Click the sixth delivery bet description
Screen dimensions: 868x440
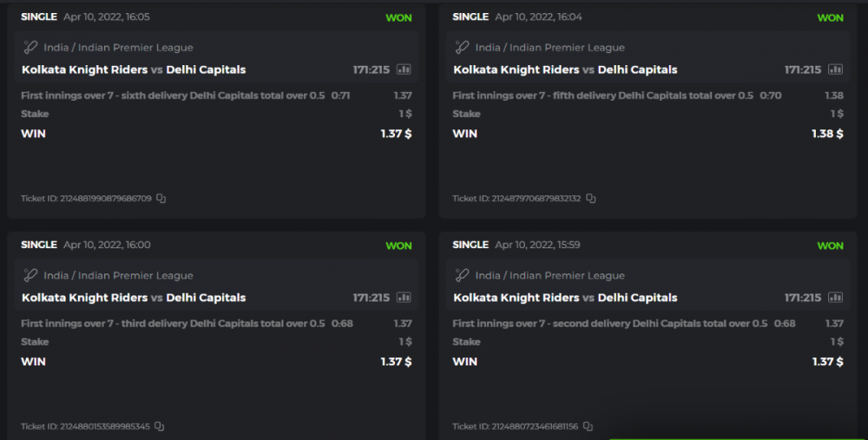pos(172,95)
